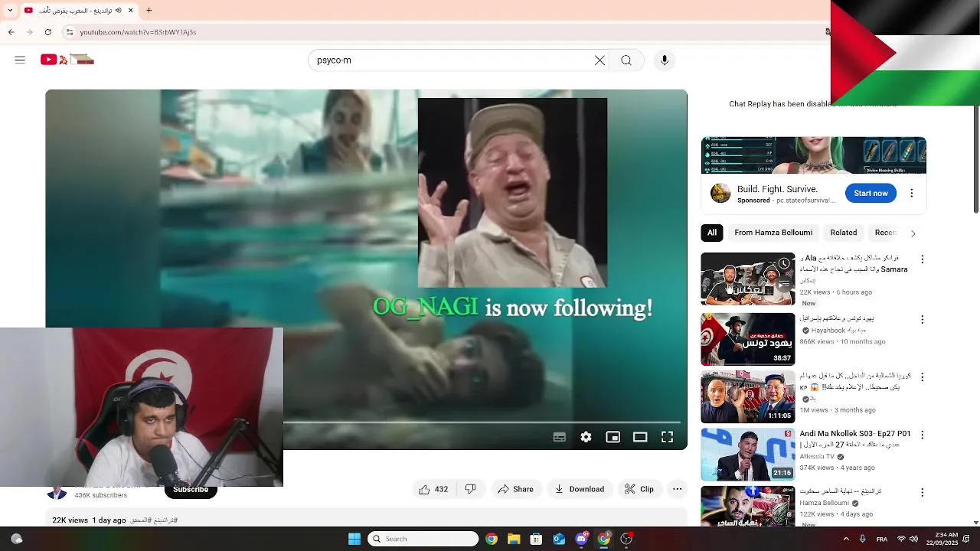
Task: Select the All filter chip
Action: click(712, 233)
